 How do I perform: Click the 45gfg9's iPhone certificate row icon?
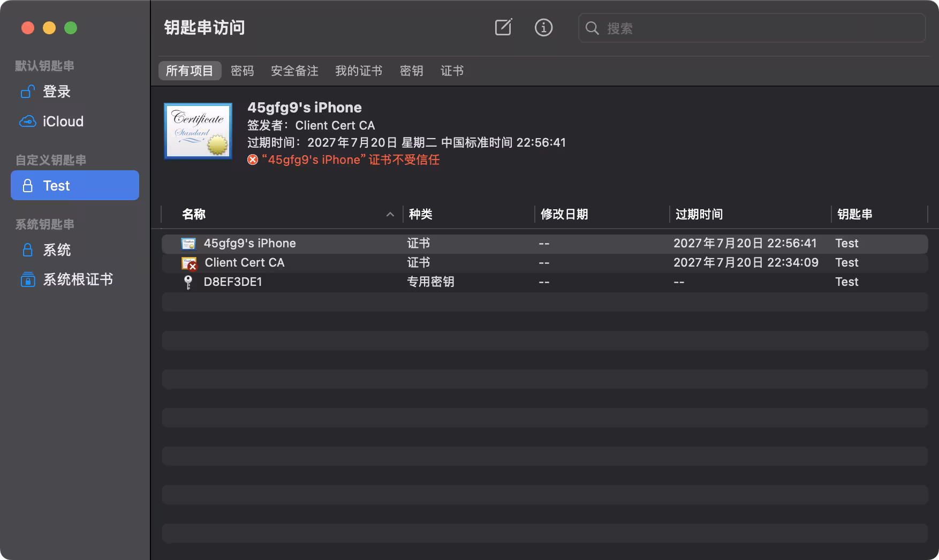click(x=188, y=244)
